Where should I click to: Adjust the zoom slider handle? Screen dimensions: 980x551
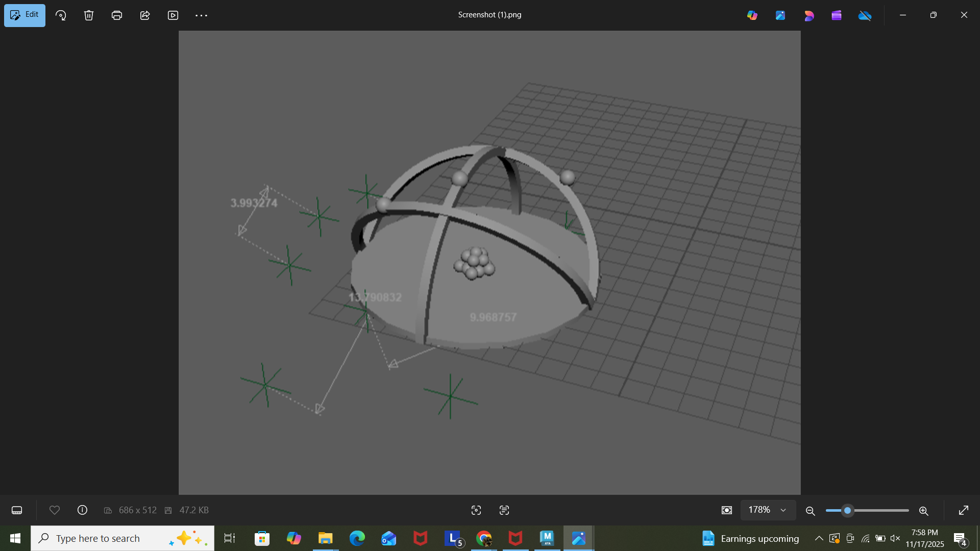pos(848,510)
